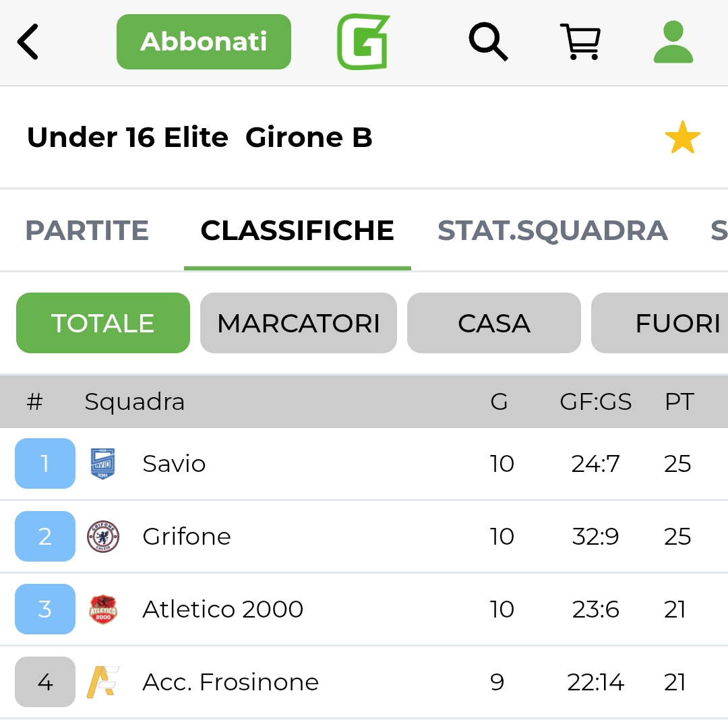Viewport: 728px width, 720px height.
Task: Show the FUORI away standings
Action: pos(667,323)
